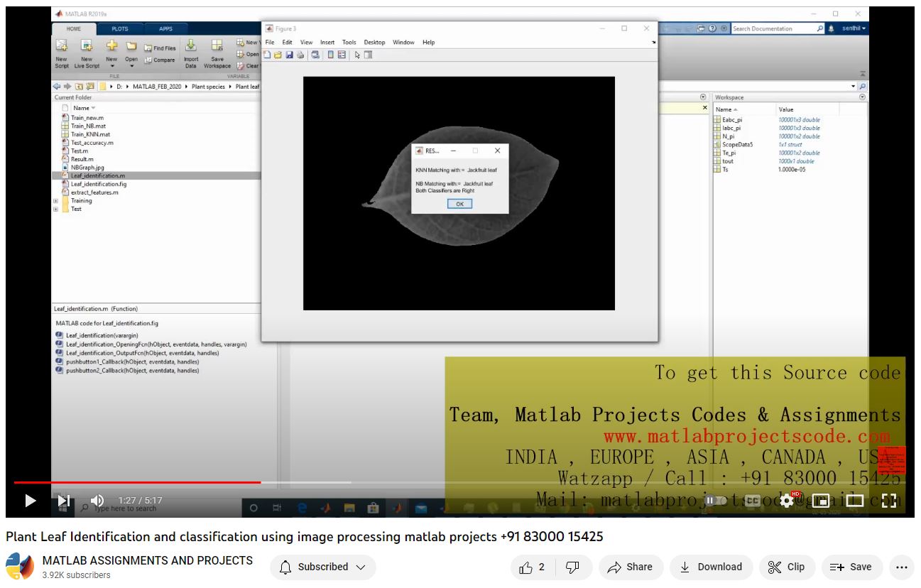921x588 pixels.
Task: Toggle closed captions on the video
Action: [x=753, y=501]
